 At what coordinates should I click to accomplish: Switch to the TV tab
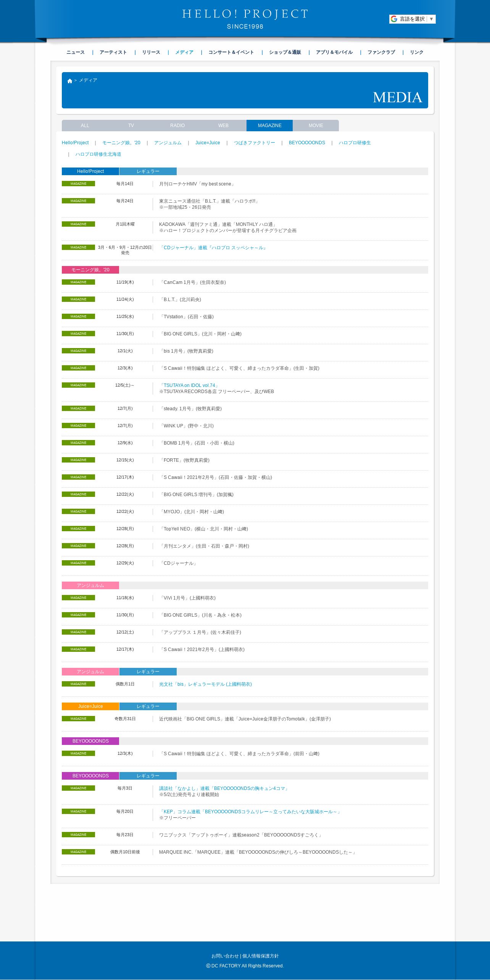(131, 126)
